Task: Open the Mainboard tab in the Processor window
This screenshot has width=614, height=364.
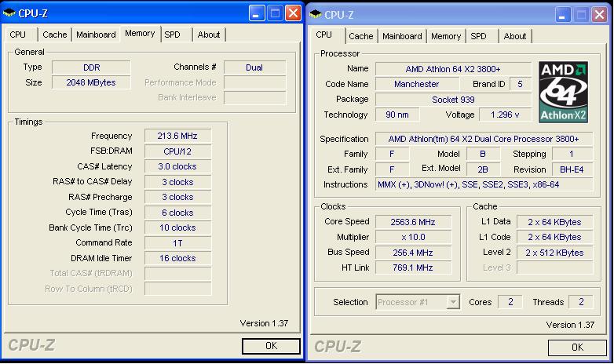Action: pos(402,36)
